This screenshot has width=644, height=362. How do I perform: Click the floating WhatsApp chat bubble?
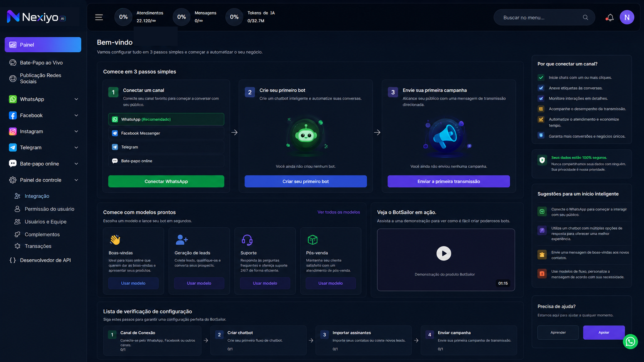(630, 342)
